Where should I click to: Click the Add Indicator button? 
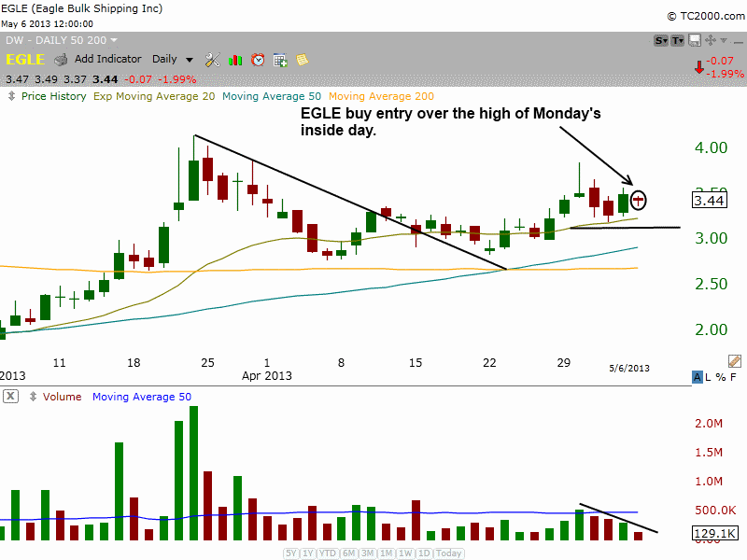point(107,59)
